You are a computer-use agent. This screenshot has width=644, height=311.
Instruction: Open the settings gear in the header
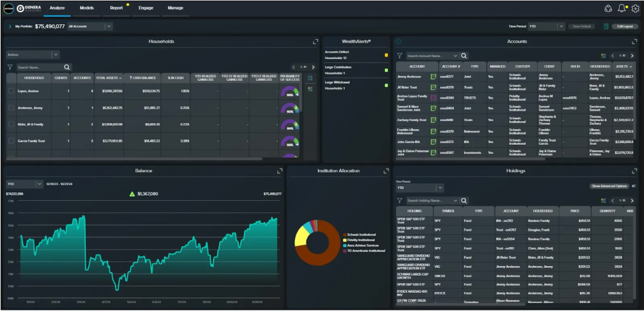coord(635,9)
